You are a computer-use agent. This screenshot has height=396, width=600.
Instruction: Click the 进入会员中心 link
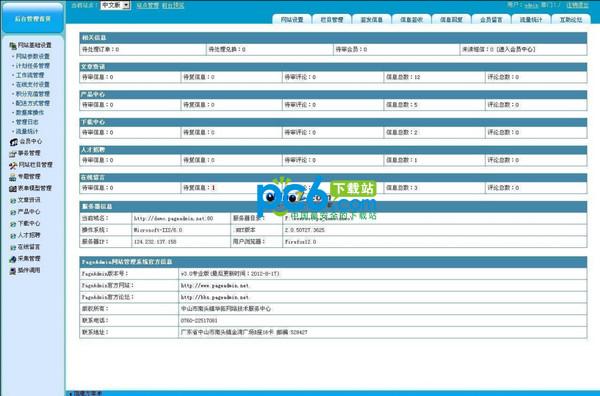[x=517, y=49]
